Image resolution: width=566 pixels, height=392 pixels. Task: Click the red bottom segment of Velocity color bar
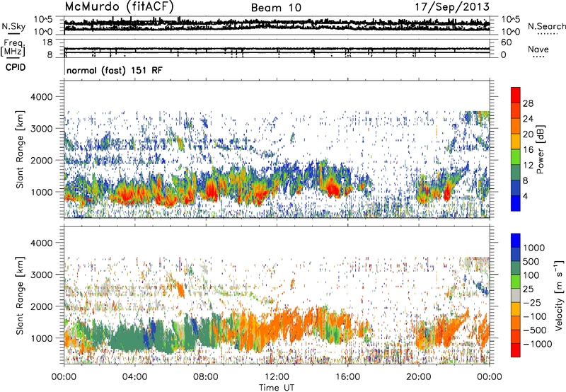(x=516, y=350)
